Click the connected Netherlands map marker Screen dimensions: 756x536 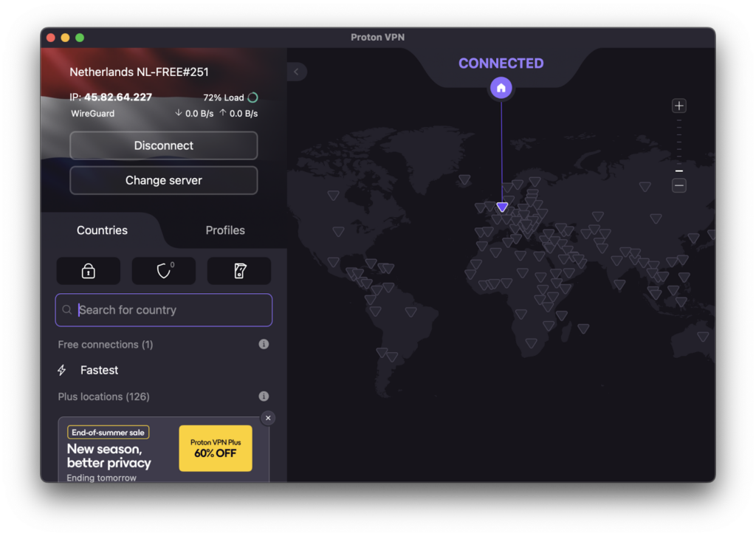(502, 207)
